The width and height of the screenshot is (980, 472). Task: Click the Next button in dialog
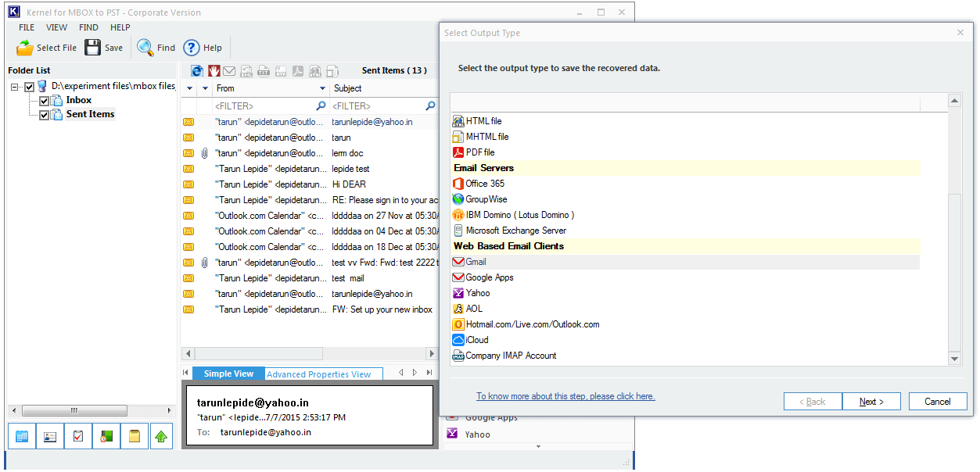(871, 402)
